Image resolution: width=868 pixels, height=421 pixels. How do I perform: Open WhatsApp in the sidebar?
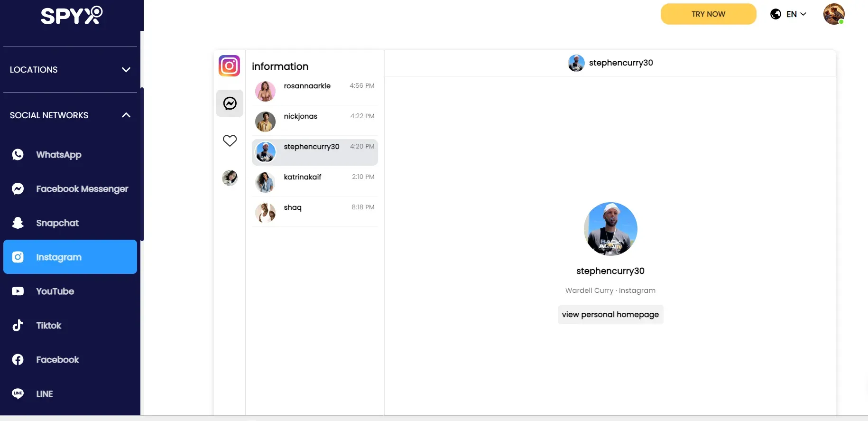(x=70, y=155)
